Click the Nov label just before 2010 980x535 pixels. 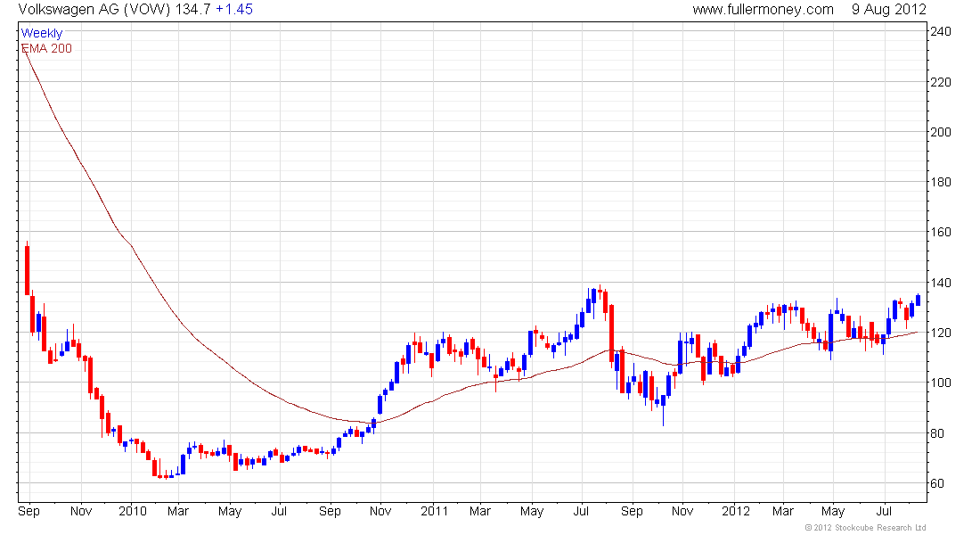pyautogui.click(x=81, y=511)
